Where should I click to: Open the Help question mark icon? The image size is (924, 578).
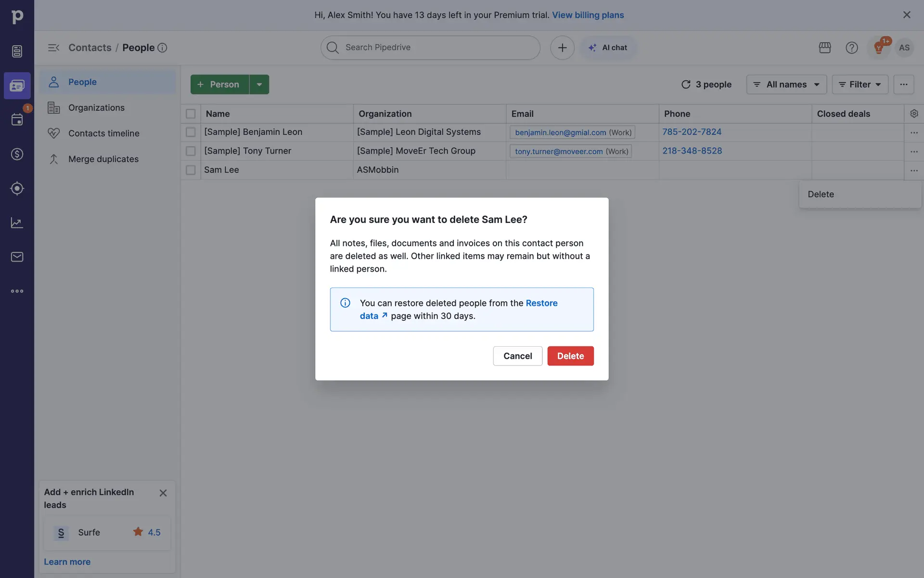(851, 48)
